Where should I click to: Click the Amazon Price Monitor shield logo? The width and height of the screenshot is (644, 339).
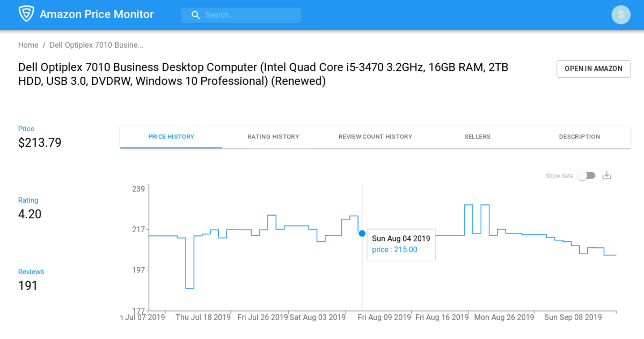coord(27,14)
